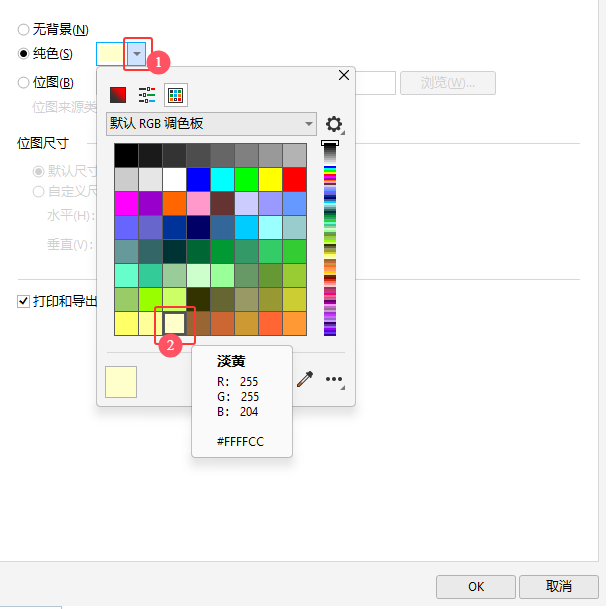Pick the cyan swatch
This screenshot has height=609, width=609.
pos(223,179)
